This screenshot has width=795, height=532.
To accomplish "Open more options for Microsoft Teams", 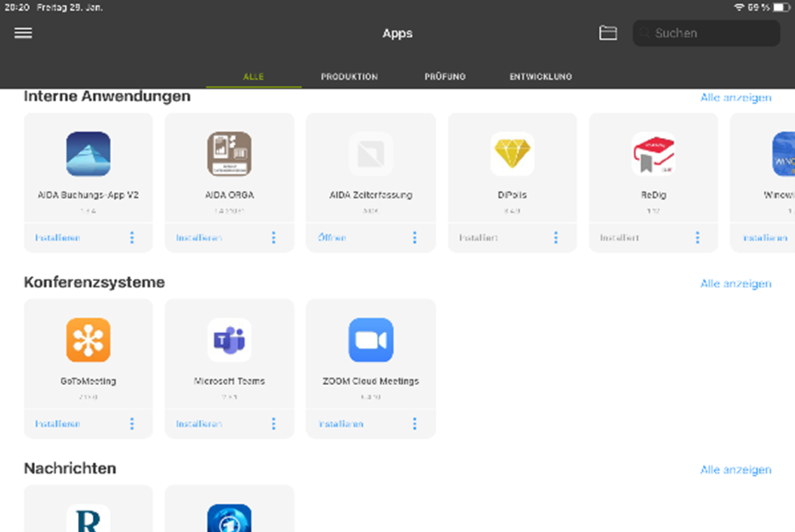I will tap(273, 424).
